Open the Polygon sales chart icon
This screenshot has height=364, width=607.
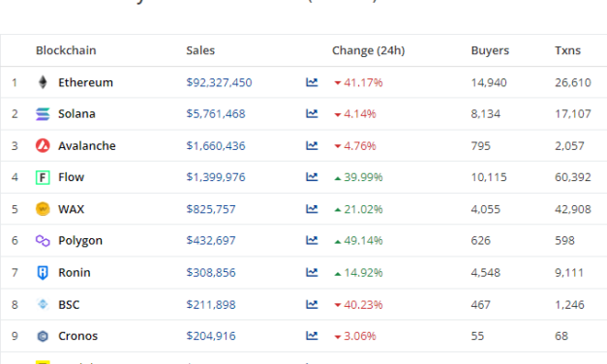click(312, 240)
